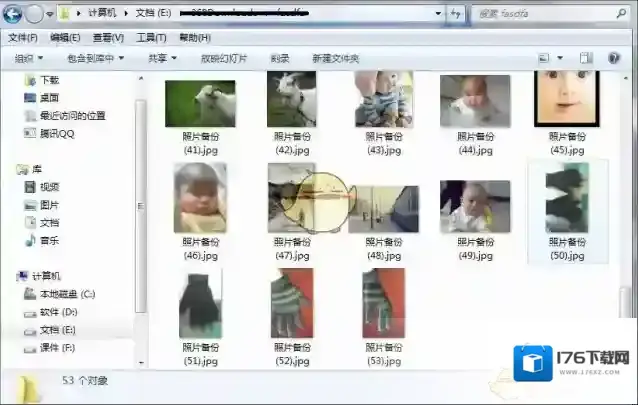Click file list scrollbar up arrow
Image resolution: width=638 pixels, height=405 pixels.
click(626, 78)
